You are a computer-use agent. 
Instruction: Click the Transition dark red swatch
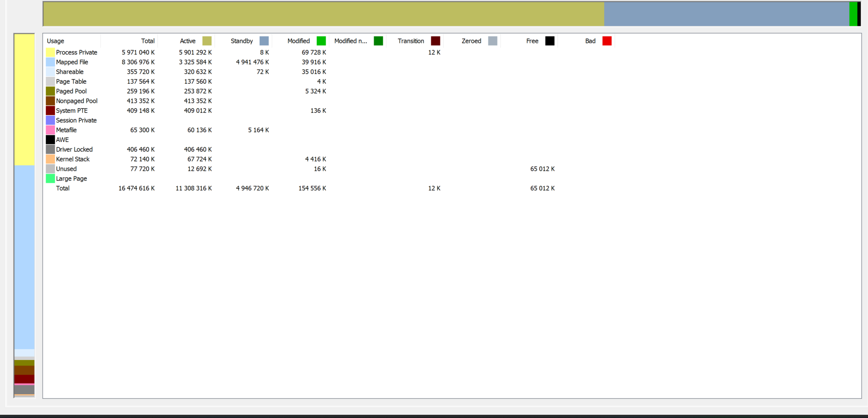click(435, 41)
